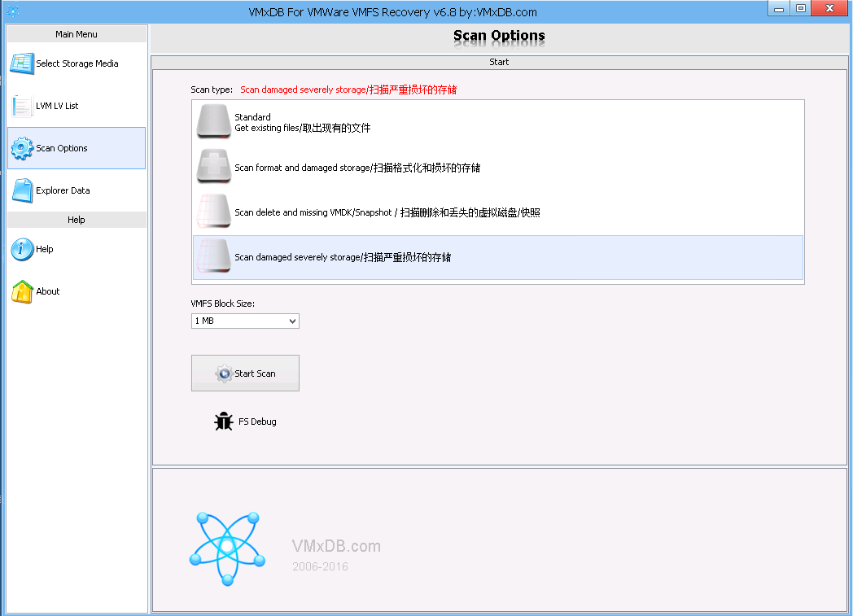Click the Start header bar

[499, 62]
